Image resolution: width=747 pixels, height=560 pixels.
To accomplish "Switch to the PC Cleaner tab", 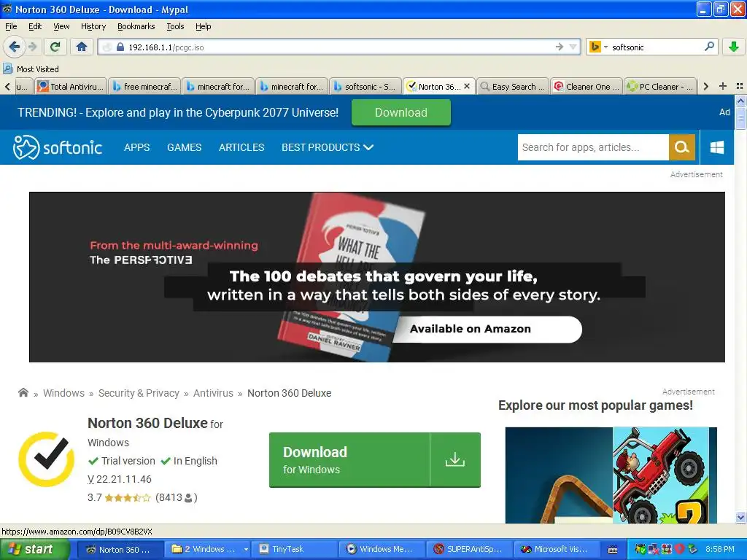I will point(660,86).
